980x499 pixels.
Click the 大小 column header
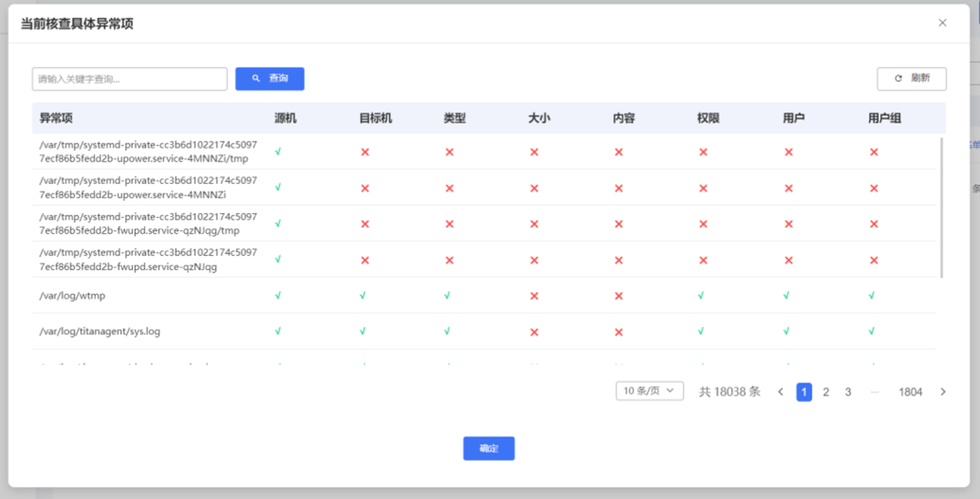click(539, 118)
